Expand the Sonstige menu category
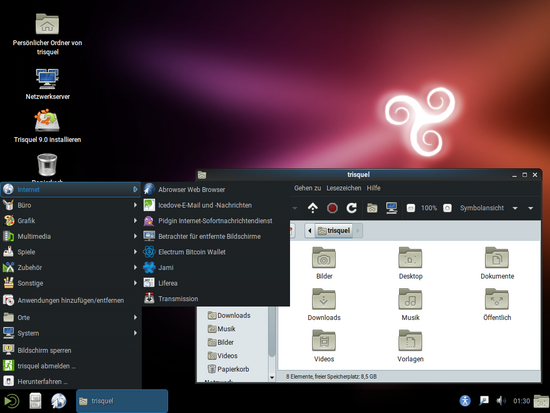This screenshot has height=413, width=550. pyautogui.click(x=71, y=283)
